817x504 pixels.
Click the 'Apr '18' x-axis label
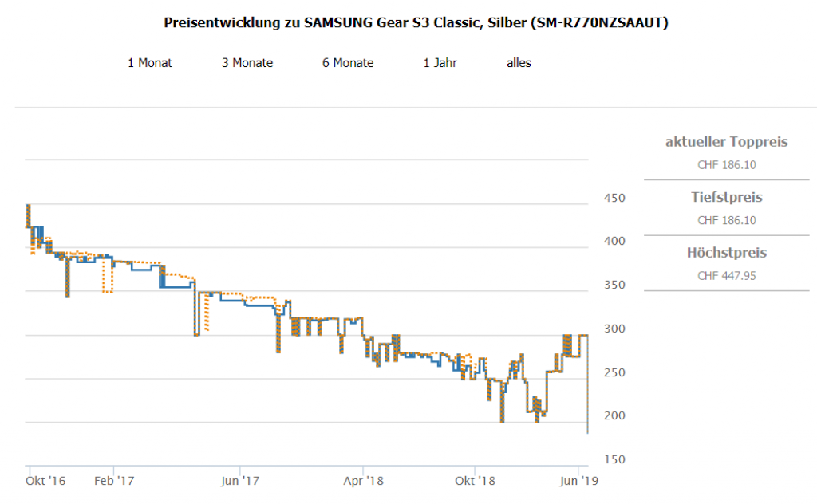[x=363, y=481]
